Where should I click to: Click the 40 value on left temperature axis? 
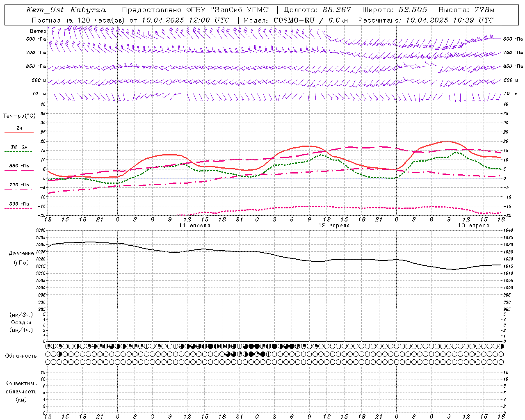(43, 104)
